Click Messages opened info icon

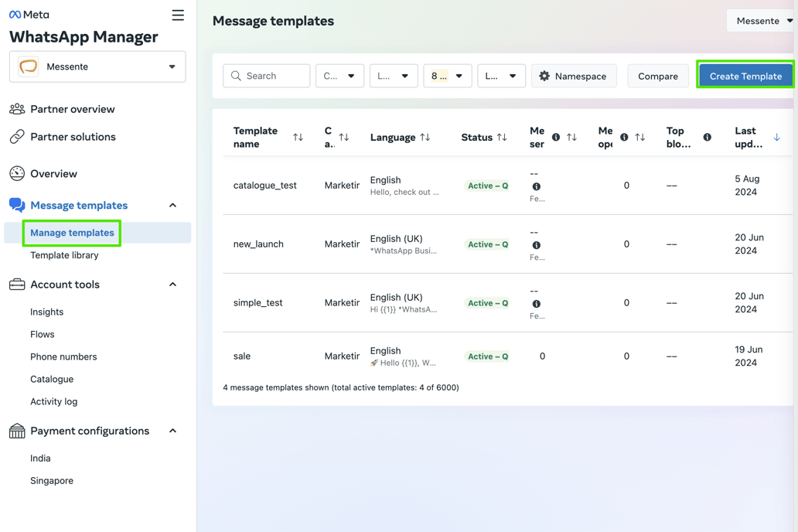pyautogui.click(x=624, y=138)
